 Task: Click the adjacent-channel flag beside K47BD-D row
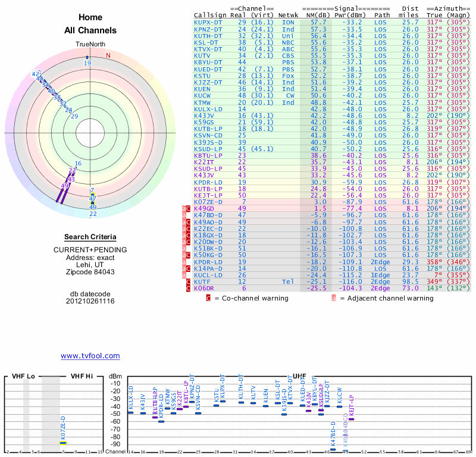(184, 215)
